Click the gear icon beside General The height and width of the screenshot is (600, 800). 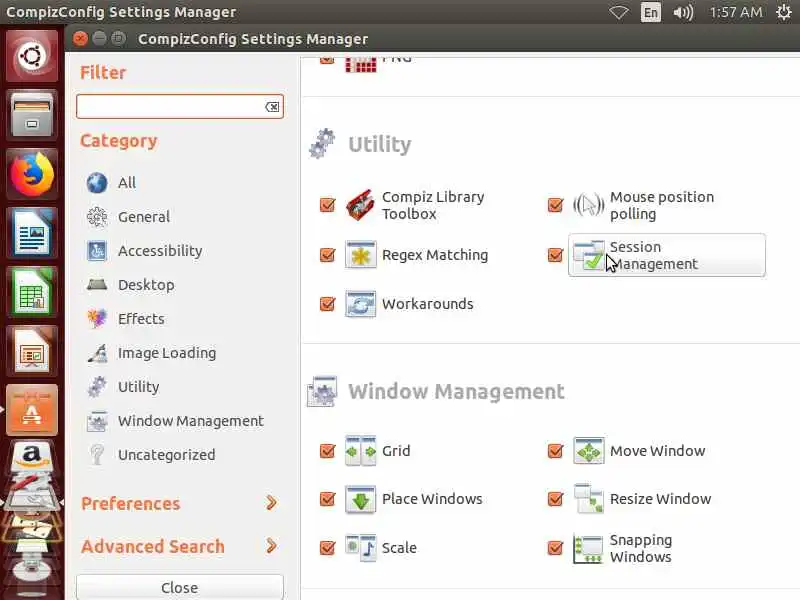(x=97, y=217)
